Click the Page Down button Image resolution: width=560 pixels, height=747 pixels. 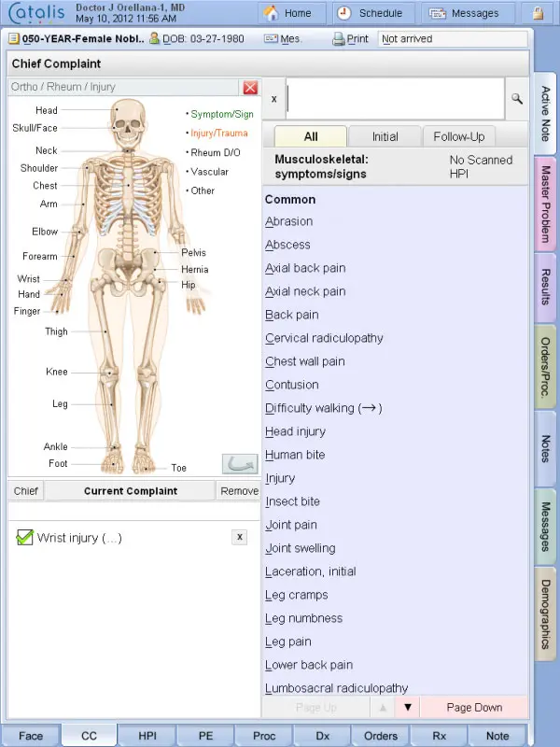(474, 708)
